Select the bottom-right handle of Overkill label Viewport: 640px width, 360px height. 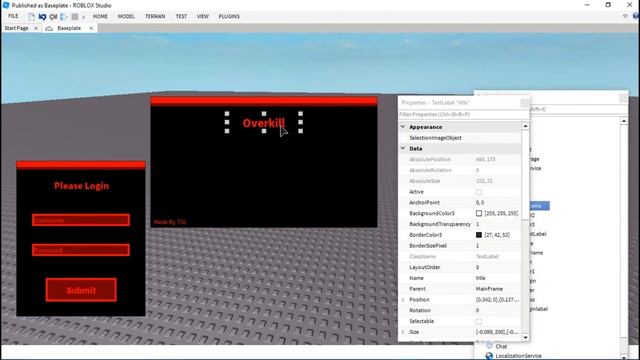pyautogui.click(x=300, y=131)
